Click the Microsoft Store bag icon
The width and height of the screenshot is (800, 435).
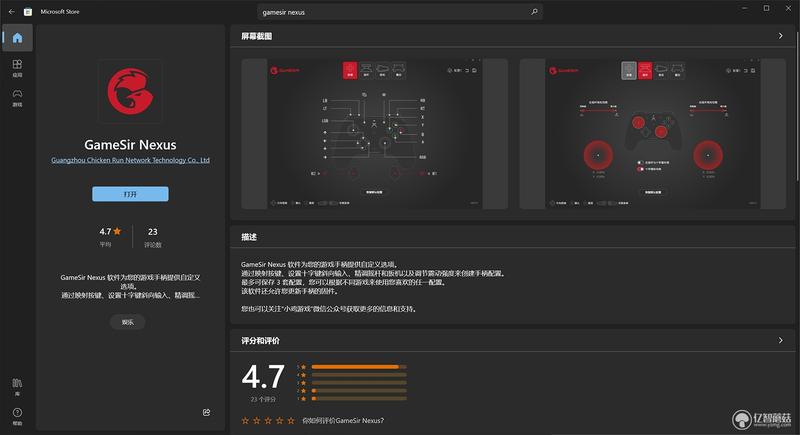[28, 11]
